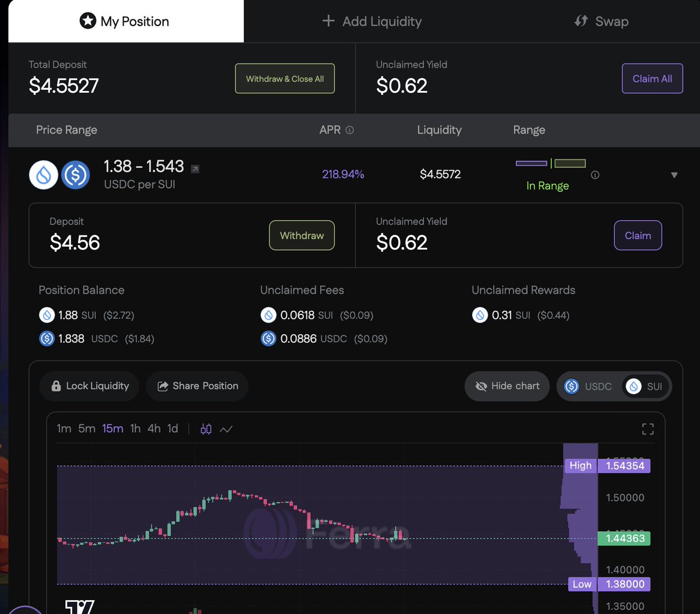
Task: Click the Low price marker at 1.38000
Action: (x=609, y=584)
